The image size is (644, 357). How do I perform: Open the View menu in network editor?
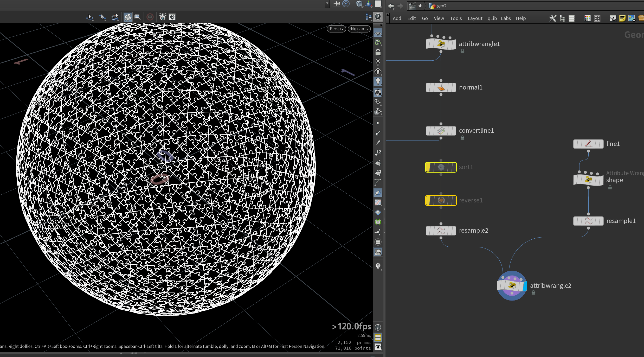pyautogui.click(x=439, y=18)
